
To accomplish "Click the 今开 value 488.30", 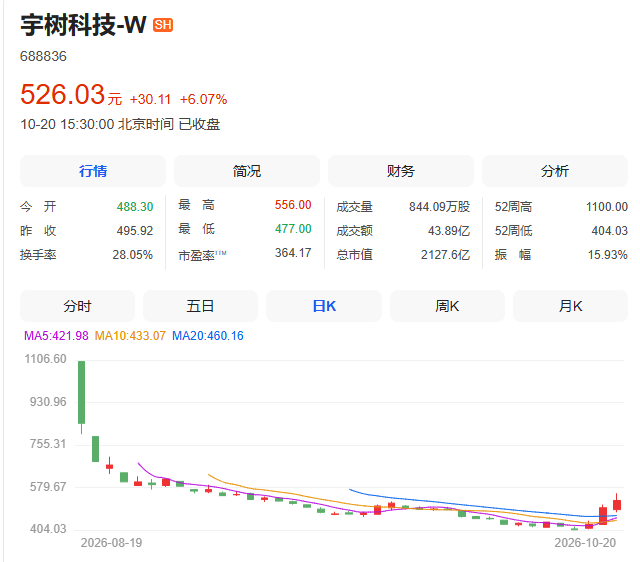I will (x=135, y=207).
